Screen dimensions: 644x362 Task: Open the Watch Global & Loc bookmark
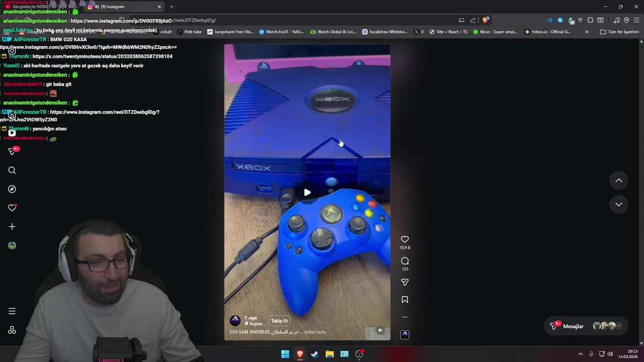point(334,32)
